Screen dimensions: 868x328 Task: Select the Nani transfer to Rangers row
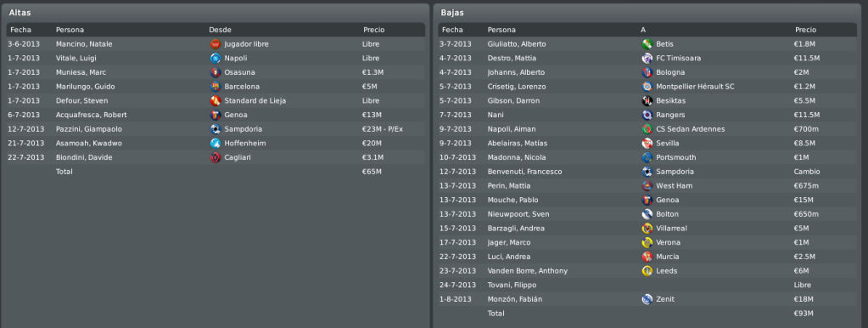(647, 115)
